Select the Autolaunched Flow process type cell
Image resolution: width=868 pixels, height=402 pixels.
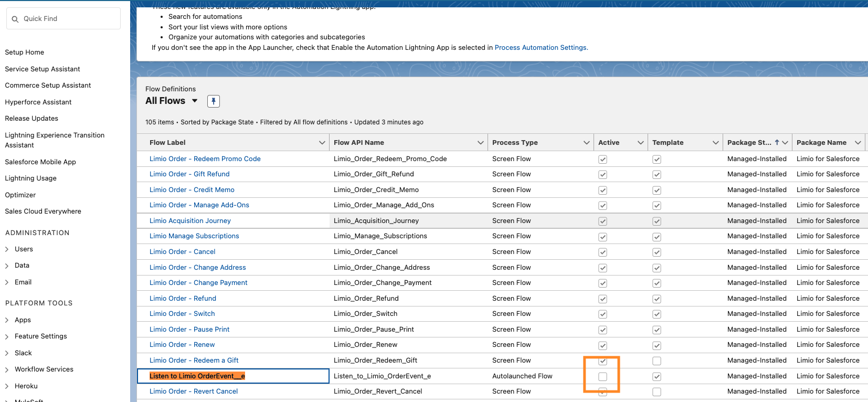[x=541, y=376]
